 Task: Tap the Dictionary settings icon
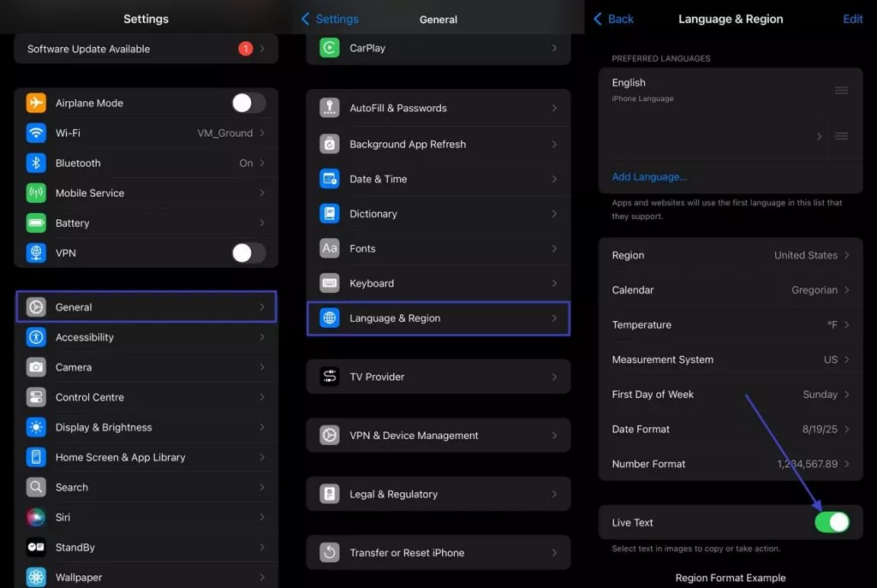point(330,213)
